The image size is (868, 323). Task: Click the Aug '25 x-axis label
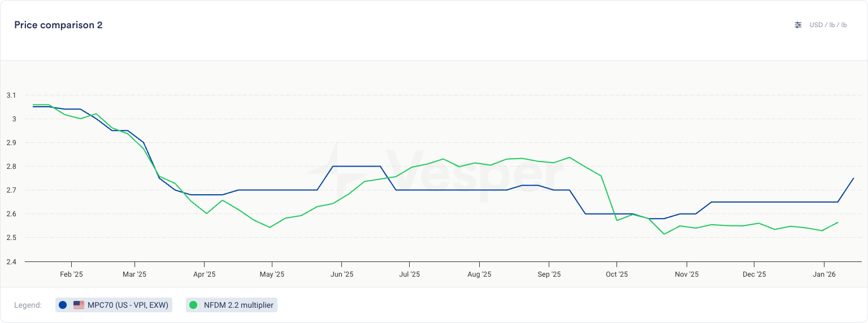click(x=479, y=274)
